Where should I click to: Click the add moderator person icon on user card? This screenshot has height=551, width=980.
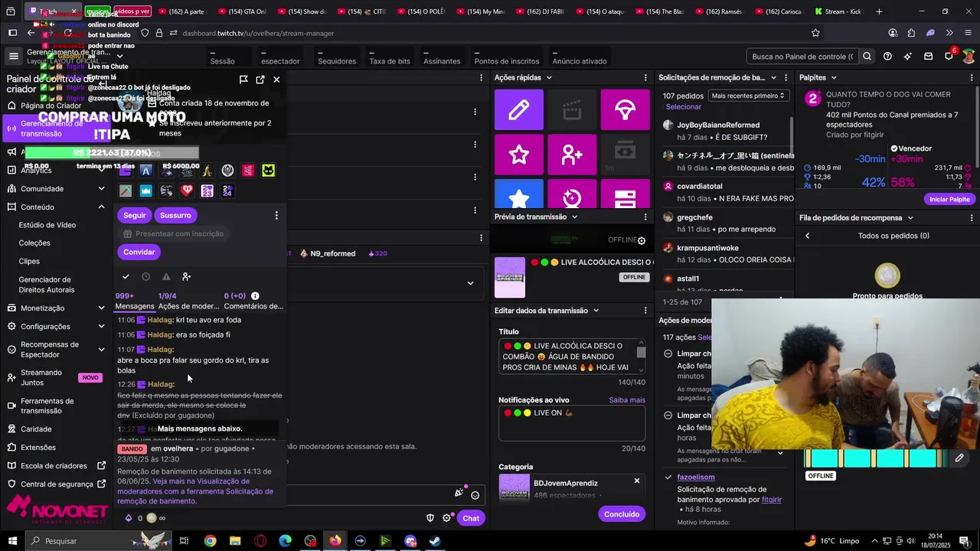point(186,276)
